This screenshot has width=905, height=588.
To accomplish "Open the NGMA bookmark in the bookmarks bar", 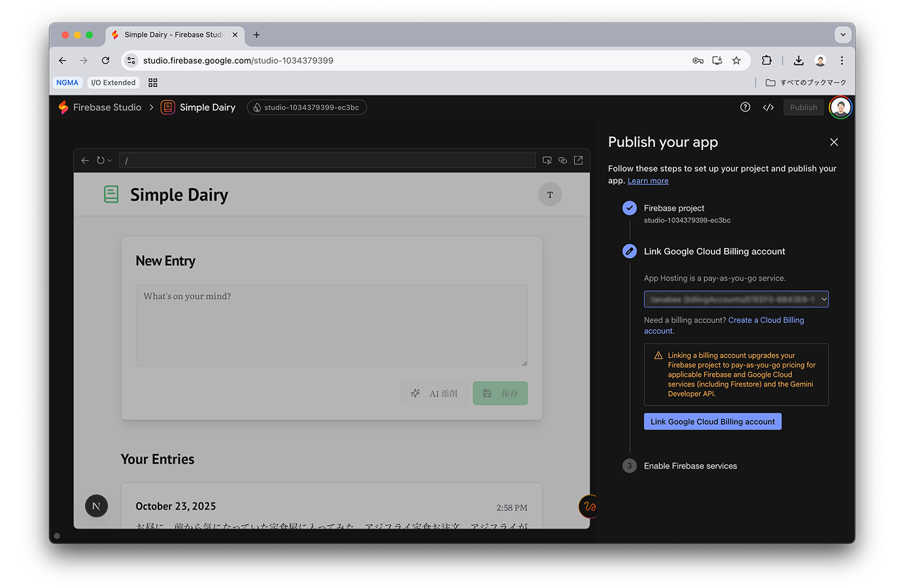I will (x=67, y=82).
